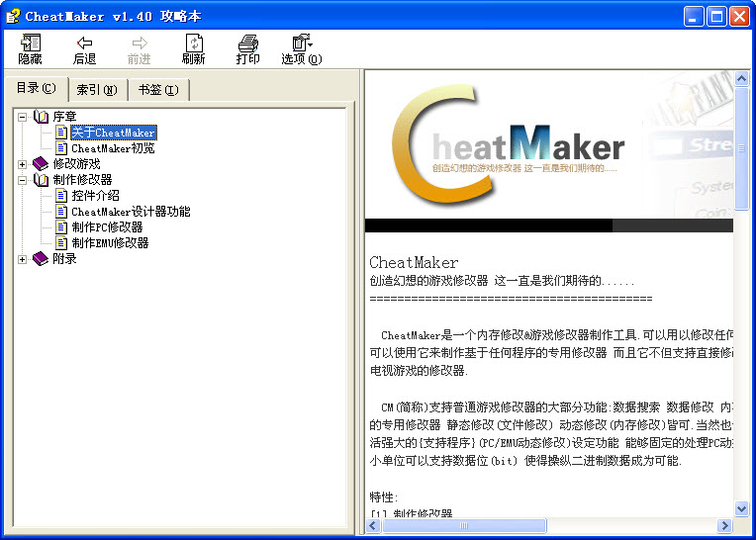Click the open book icon beside 序章
The width and height of the screenshot is (756, 540).
(x=41, y=117)
